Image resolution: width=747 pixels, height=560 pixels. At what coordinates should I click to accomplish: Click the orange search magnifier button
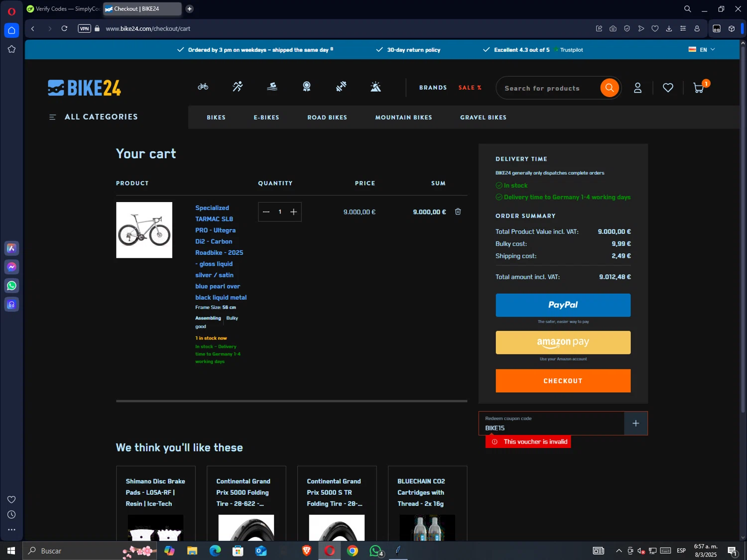pyautogui.click(x=609, y=88)
